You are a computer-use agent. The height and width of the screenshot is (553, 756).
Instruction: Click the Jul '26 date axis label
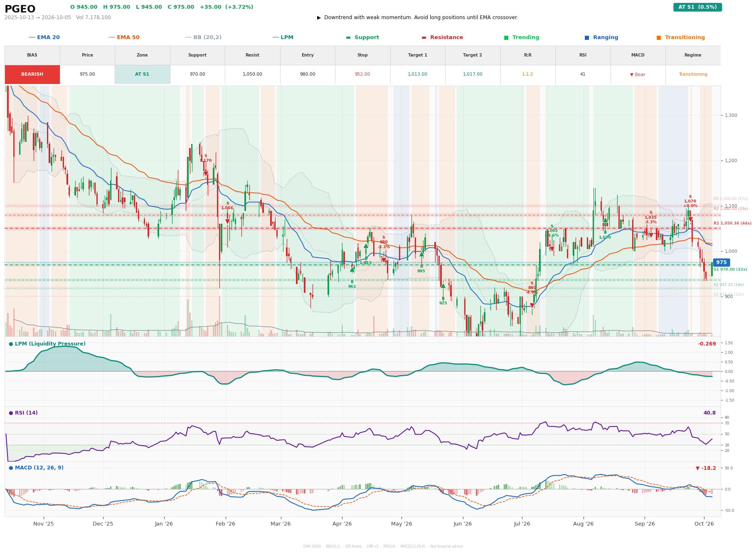click(522, 524)
